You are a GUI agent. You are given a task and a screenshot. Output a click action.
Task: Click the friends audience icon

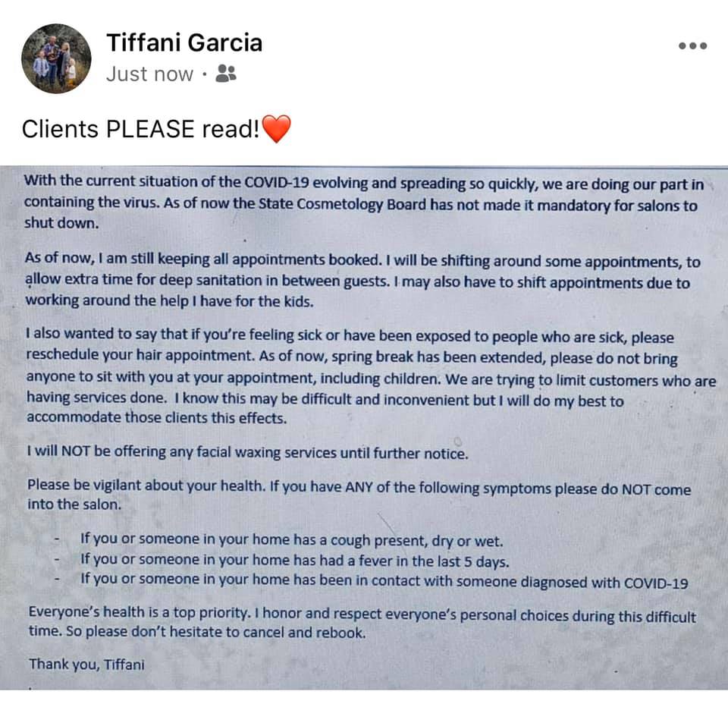[226, 74]
